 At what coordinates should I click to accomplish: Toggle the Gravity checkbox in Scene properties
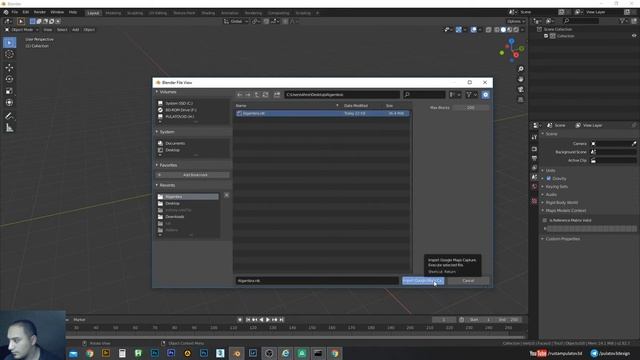coord(549,178)
